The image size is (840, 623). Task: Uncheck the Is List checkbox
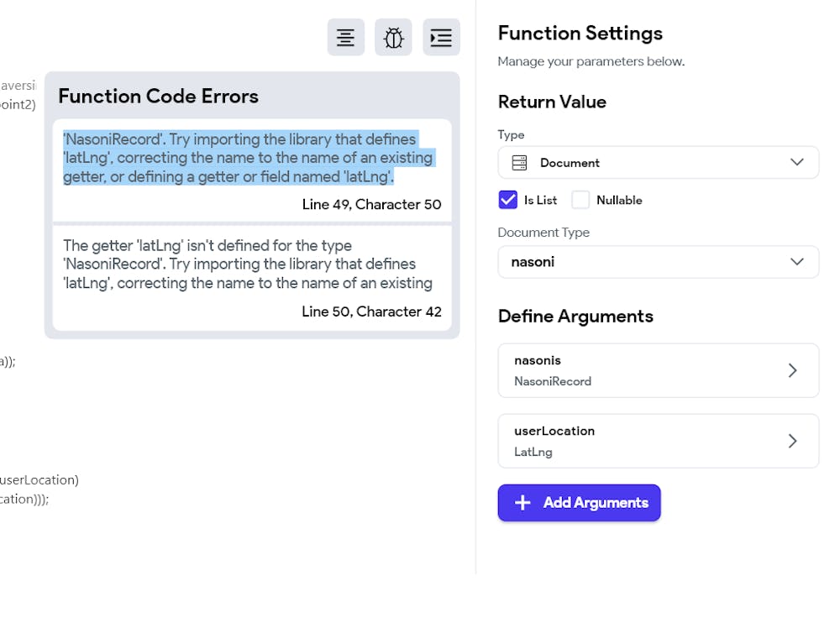507,200
